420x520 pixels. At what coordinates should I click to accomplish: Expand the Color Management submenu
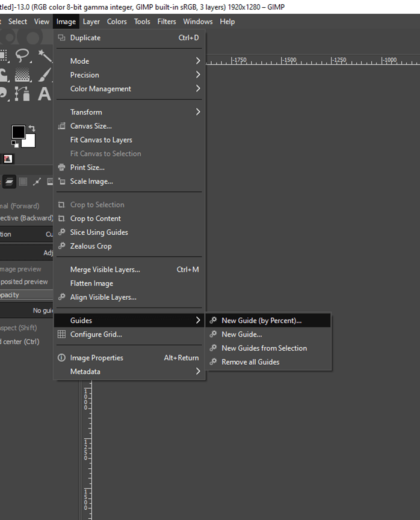[x=129, y=89]
